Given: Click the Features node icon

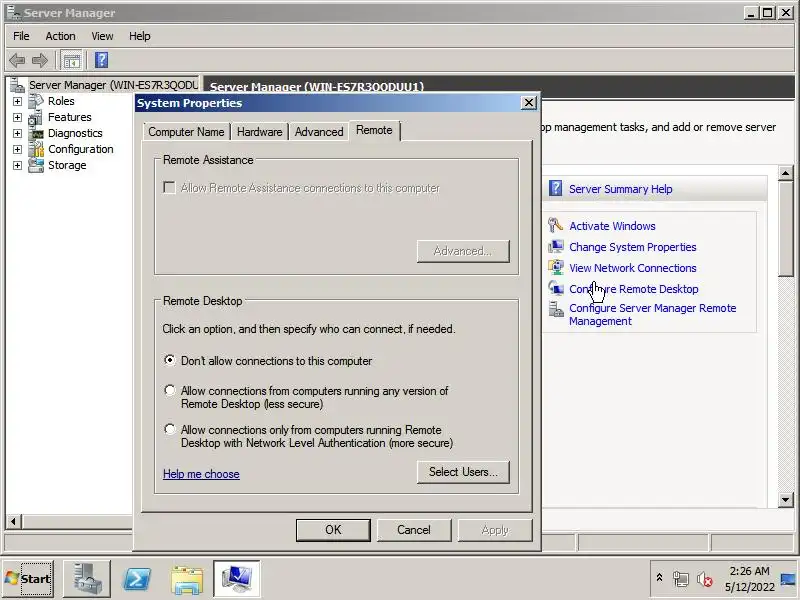Looking at the screenshot, I should tap(36, 117).
